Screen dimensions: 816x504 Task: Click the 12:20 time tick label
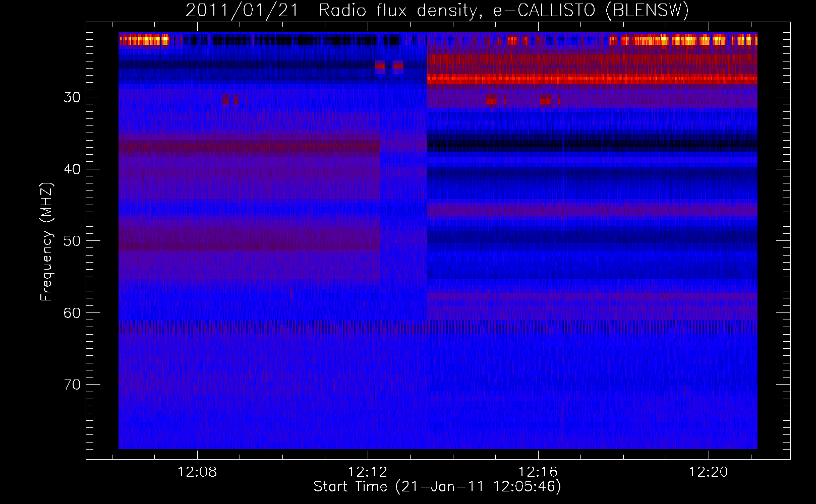point(709,472)
